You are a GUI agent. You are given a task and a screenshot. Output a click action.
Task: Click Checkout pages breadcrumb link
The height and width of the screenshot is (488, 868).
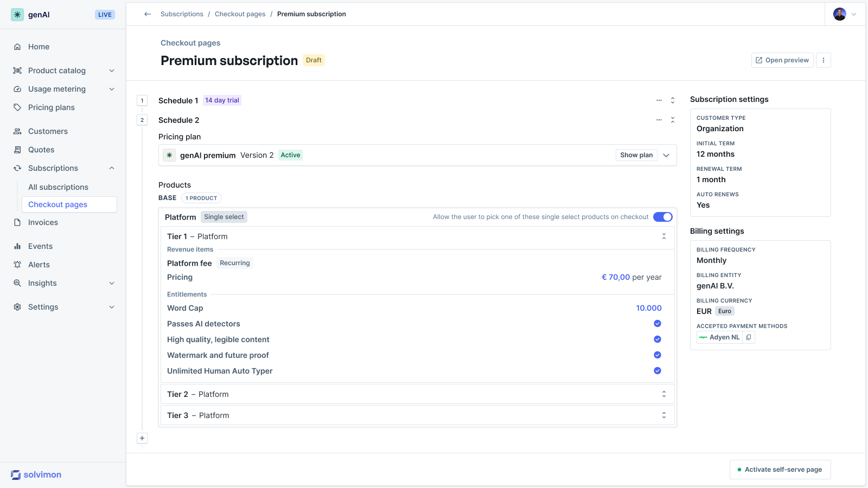tap(240, 14)
